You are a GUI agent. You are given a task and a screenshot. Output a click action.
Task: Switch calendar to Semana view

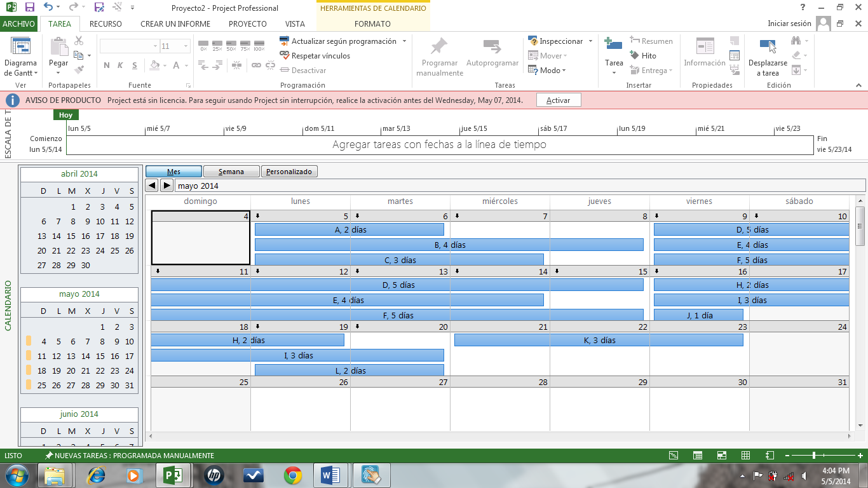pyautogui.click(x=231, y=172)
